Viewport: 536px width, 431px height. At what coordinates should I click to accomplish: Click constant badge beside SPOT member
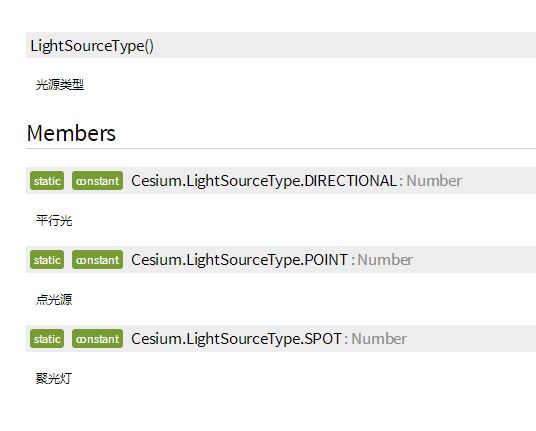click(97, 339)
